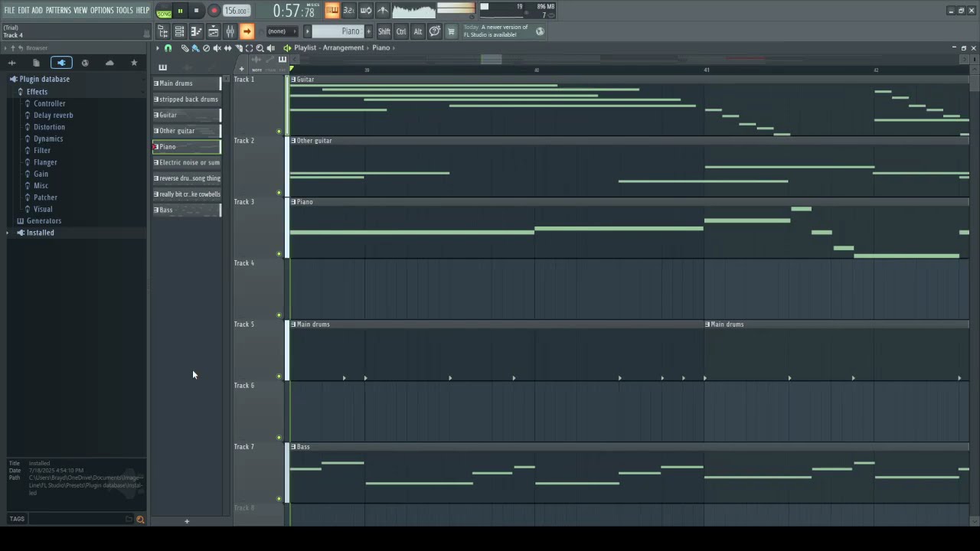Click the tempo display 156.000
This screenshot has width=980, height=551.
237,11
